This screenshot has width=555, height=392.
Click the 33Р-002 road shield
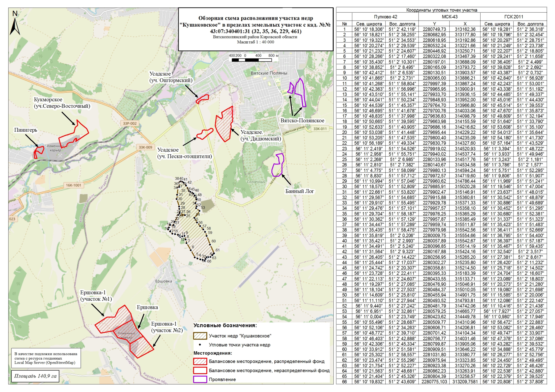pyautogui.click(x=130, y=123)
